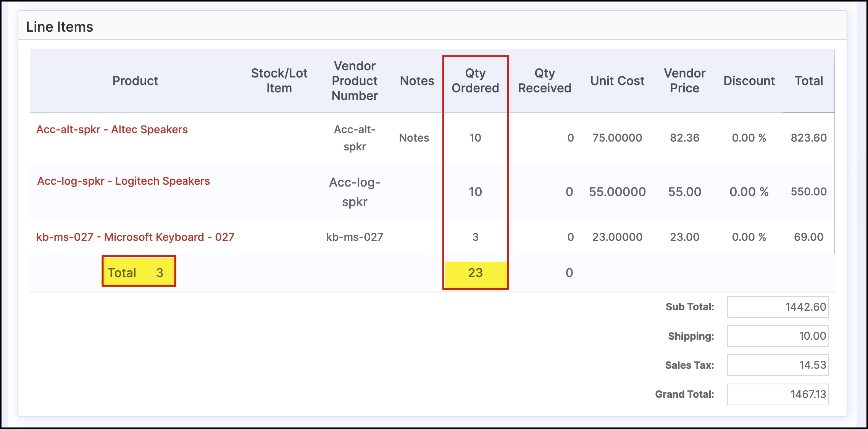868x429 pixels.
Task: Click the Notes cell in the Altec Speakers row
Action: point(414,138)
